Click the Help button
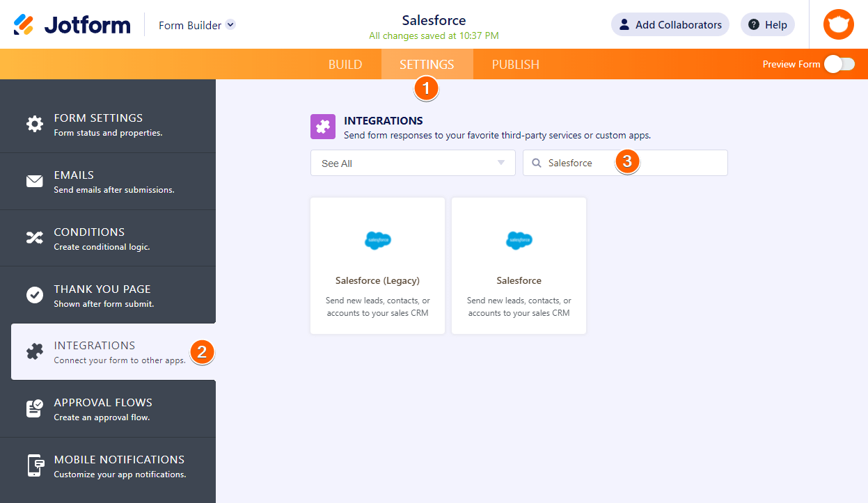Viewport: 868px width, 503px height. 767,25
